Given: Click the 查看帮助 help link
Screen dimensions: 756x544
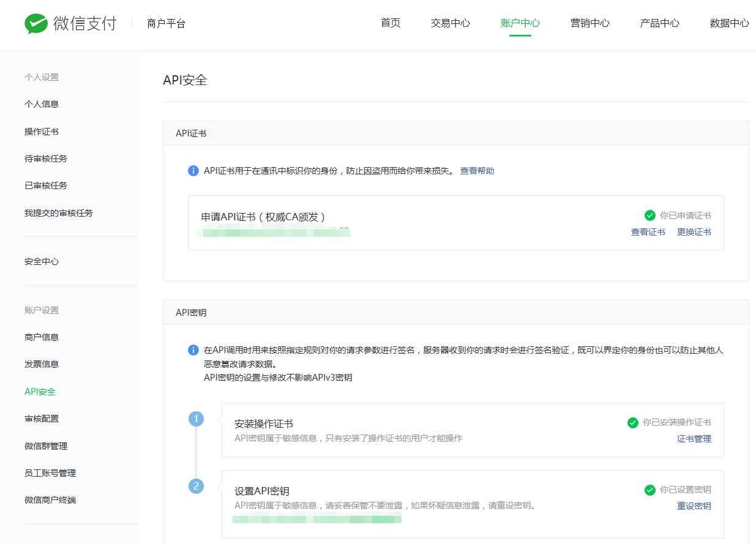Looking at the screenshot, I should tap(477, 171).
